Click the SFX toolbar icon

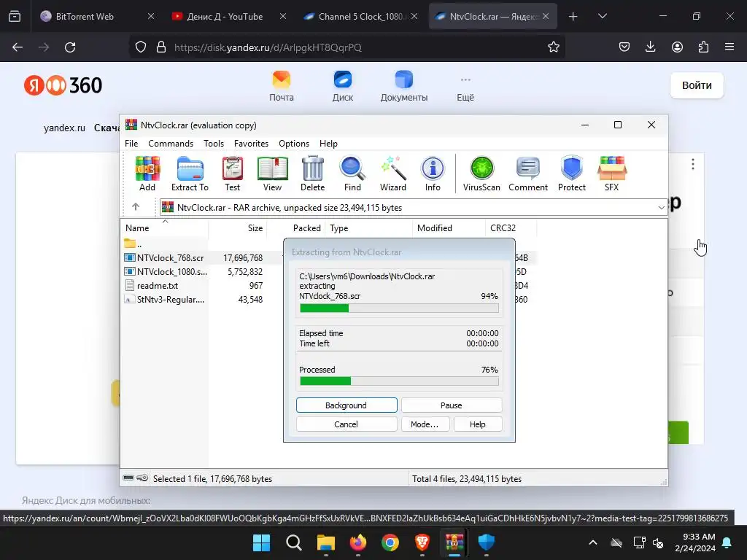tap(612, 174)
